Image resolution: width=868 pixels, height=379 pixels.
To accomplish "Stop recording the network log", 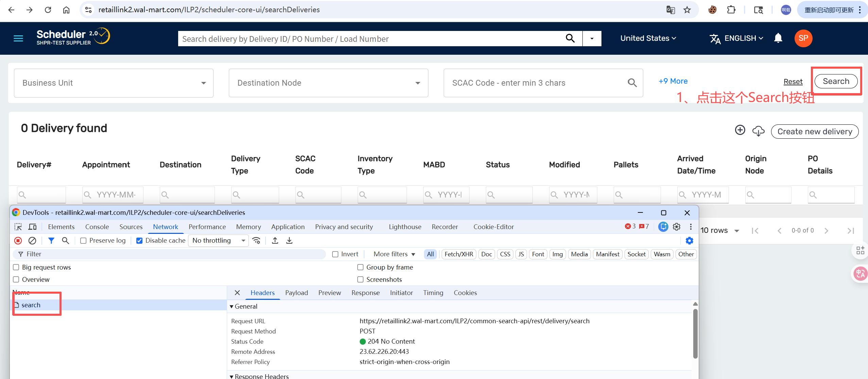I will (x=18, y=241).
